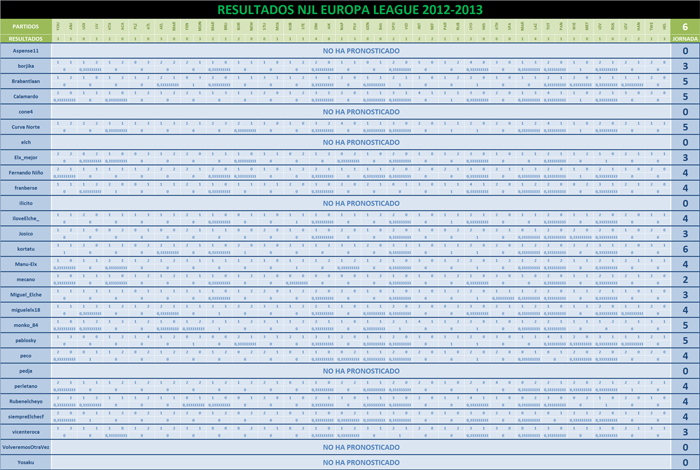The width and height of the screenshot is (700, 470).
Task: Click the score 4 for perletano
Action: 685,386
